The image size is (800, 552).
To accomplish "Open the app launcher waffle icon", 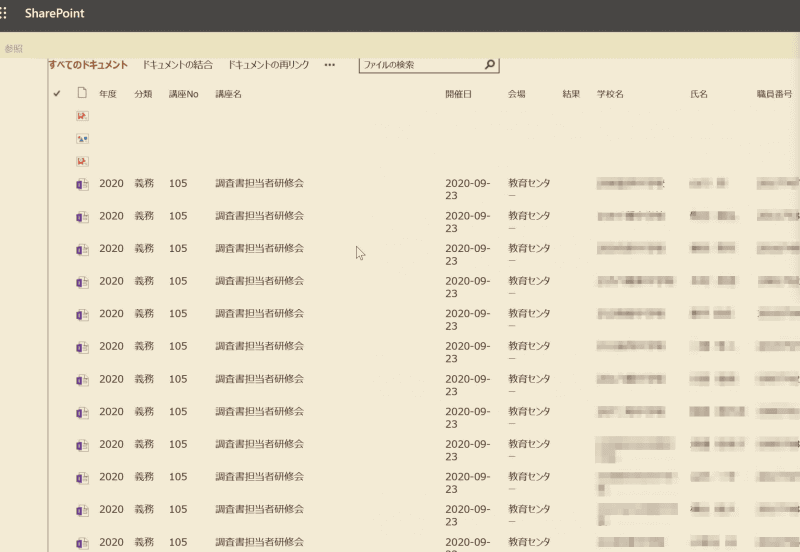I will click(x=3, y=13).
